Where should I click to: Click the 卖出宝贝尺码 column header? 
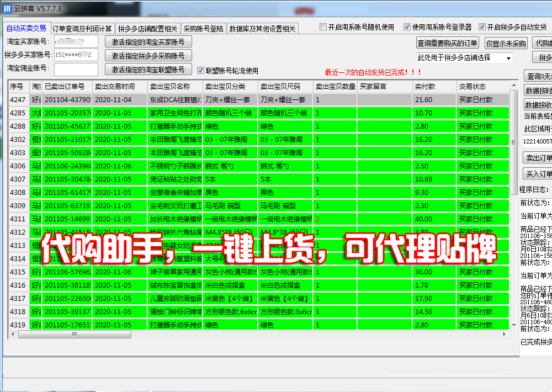(x=285, y=87)
